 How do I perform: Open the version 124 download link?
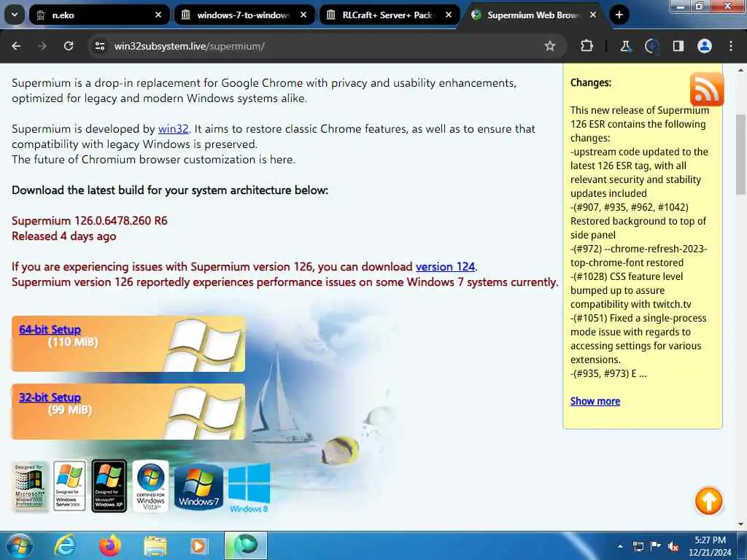445,267
